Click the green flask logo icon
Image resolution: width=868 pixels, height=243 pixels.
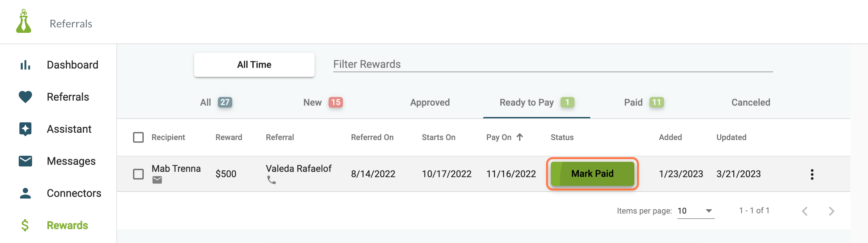(x=24, y=21)
